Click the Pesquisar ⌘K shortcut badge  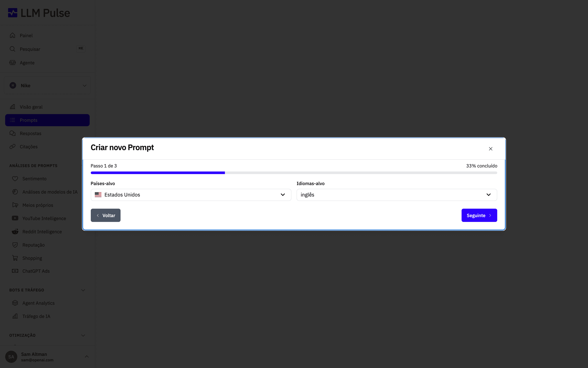(x=81, y=48)
